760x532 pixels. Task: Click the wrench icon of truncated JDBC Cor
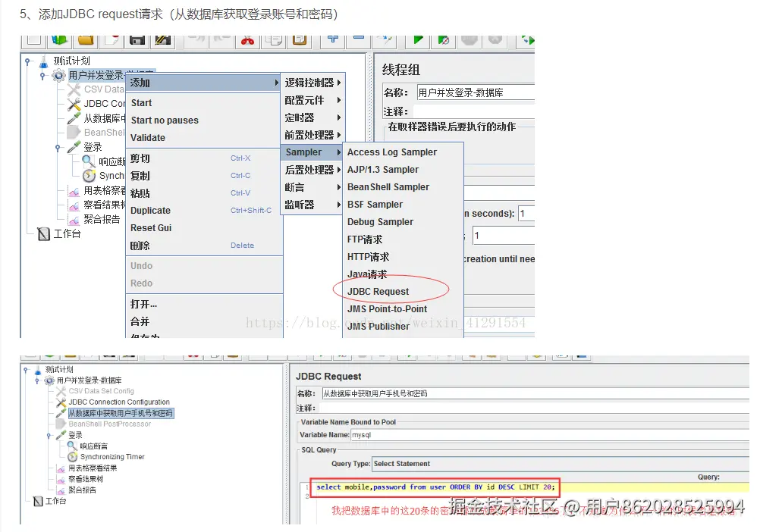(x=74, y=104)
